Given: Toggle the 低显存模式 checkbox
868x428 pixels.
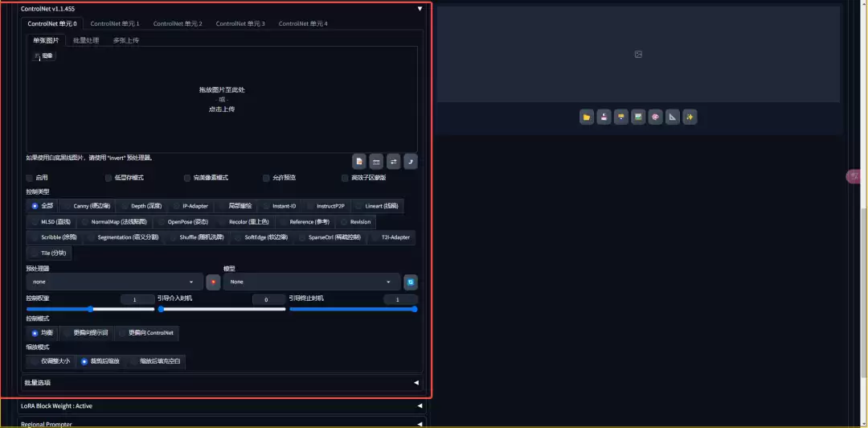Looking at the screenshot, I should (108, 178).
